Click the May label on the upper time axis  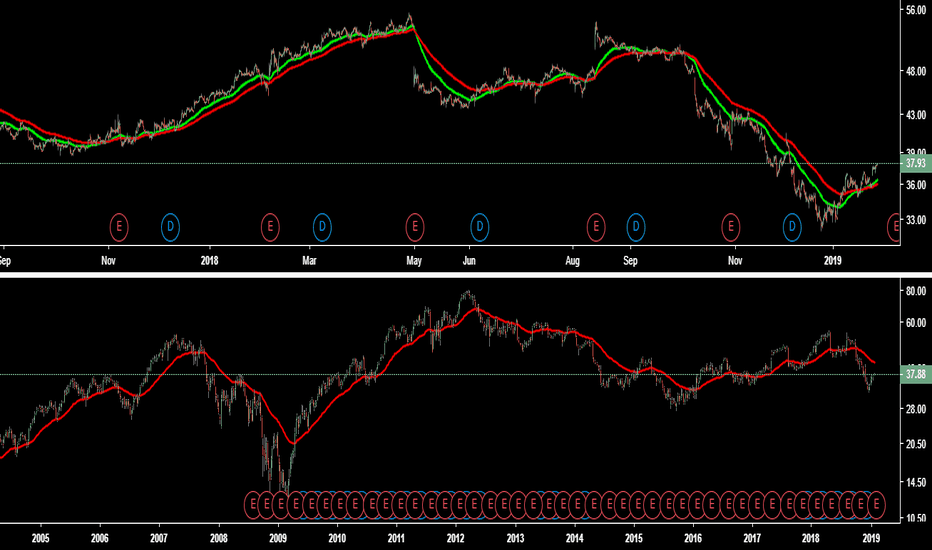click(x=414, y=260)
